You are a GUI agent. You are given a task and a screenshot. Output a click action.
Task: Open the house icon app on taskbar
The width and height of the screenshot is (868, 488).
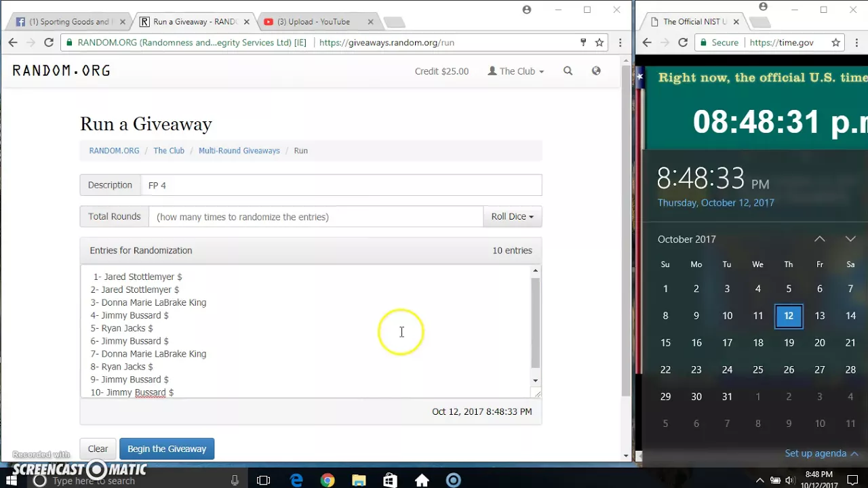(422, 481)
